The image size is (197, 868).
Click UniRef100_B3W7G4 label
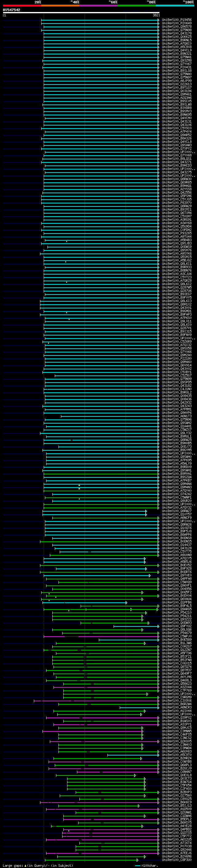tap(176, 782)
